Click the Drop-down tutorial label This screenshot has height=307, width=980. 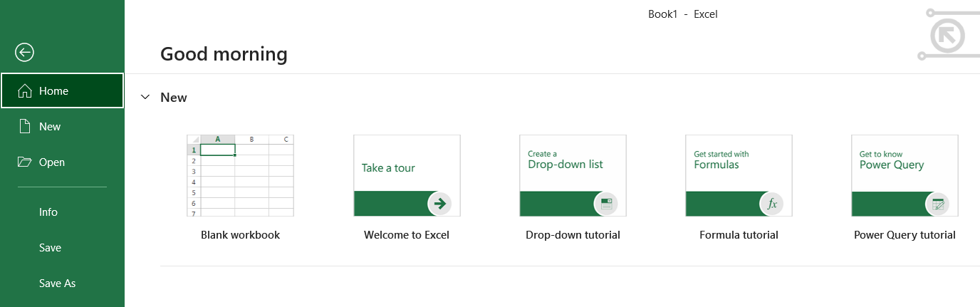(x=573, y=235)
